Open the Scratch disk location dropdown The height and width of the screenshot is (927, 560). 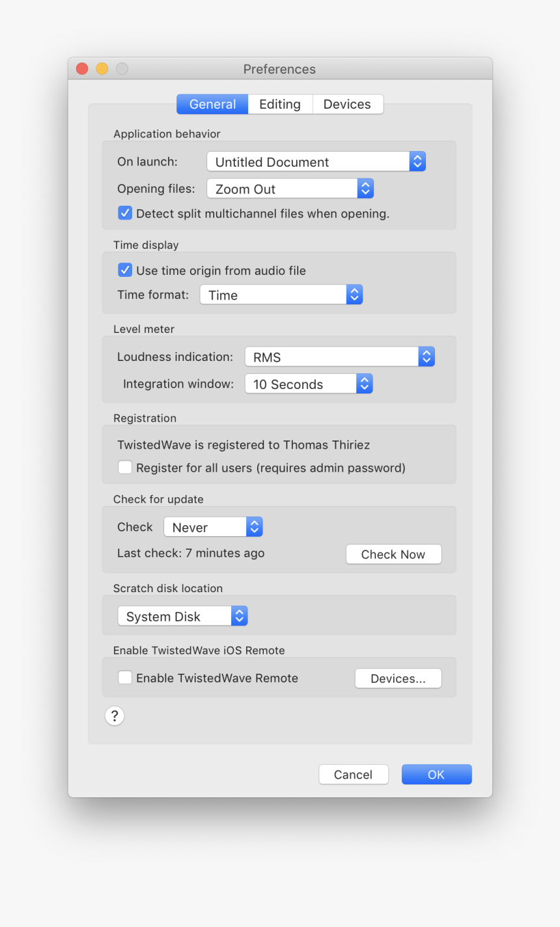click(182, 615)
